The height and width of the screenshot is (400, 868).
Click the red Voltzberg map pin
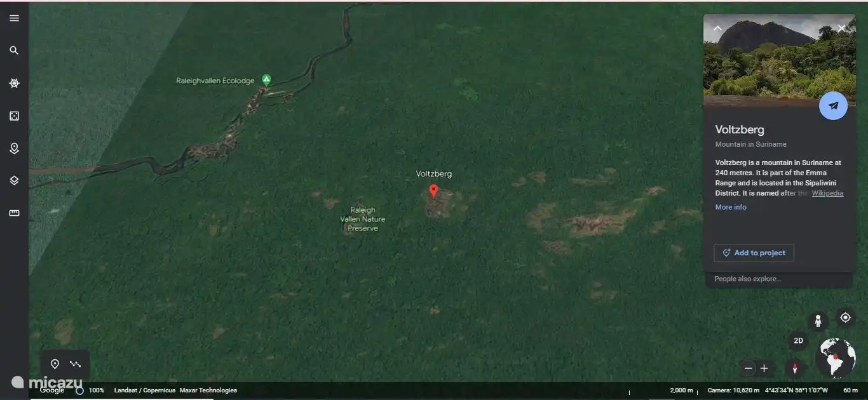(x=433, y=190)
